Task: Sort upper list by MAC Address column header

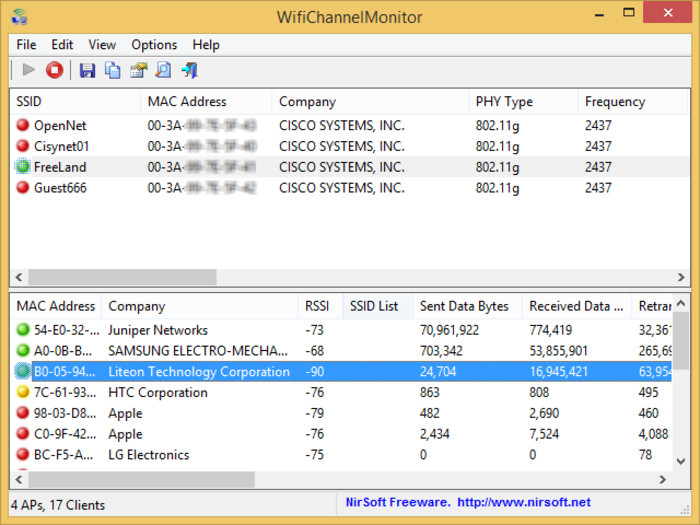Action: click(x=206, y=102)
